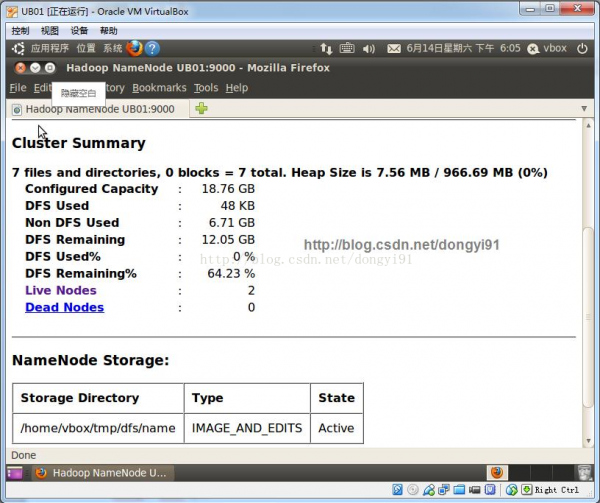Click the Done status bar text
Screen dimensions: 600x503
tap(24, 455)
